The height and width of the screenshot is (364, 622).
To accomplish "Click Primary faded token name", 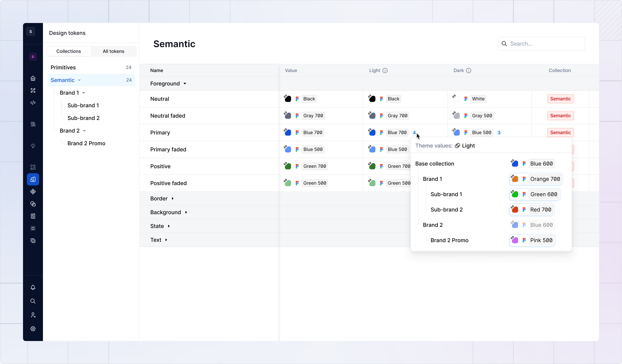I will pyautogui.click(x=168, y=149).
